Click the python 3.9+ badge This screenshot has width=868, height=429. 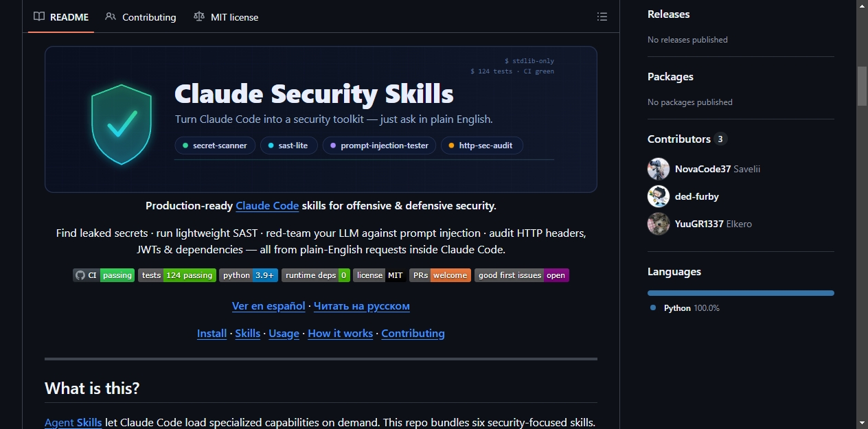point(249,275)
